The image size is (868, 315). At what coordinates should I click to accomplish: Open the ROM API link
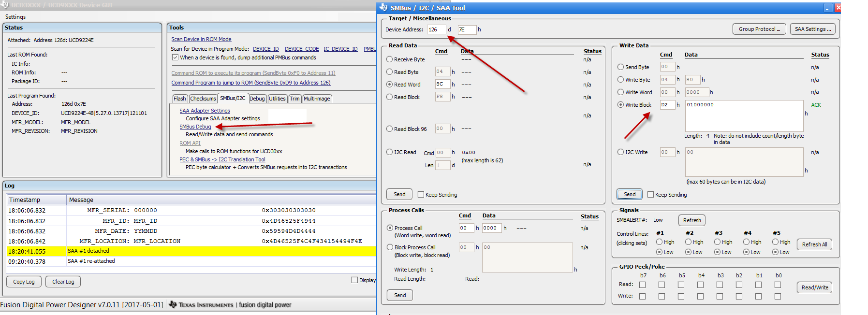coord(190,143)
